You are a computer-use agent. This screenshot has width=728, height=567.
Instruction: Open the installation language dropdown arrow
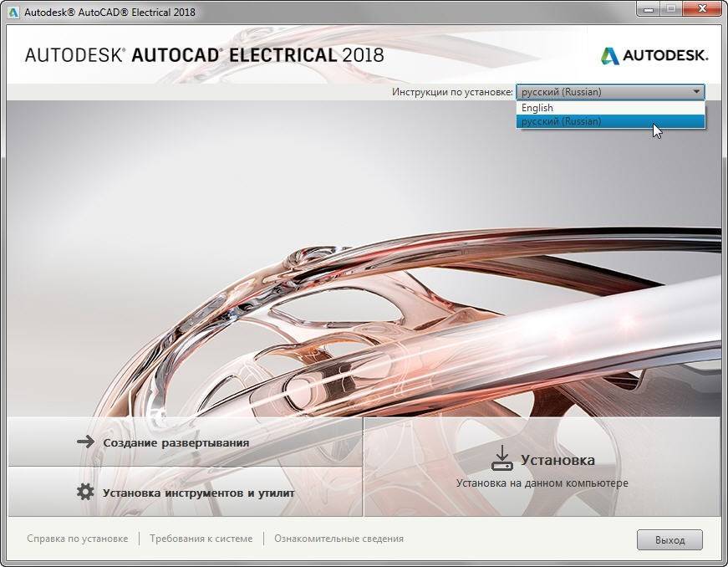point(696,92)
